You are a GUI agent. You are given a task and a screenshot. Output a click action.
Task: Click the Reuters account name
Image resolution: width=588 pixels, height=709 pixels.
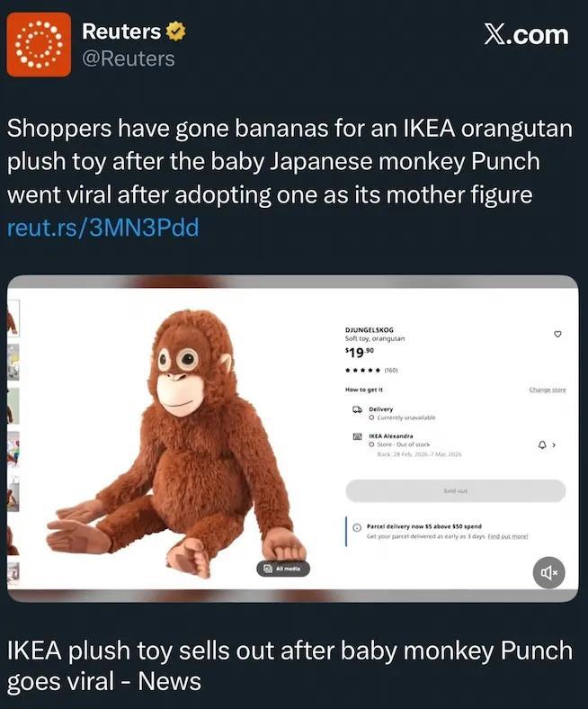(x=121, y=31)
